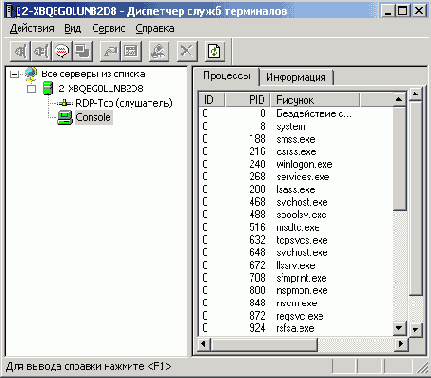Image resolution: width=431 pixels, height=378 pixels.
Task: Click the End Process X icon
Action: pos(187,51)
